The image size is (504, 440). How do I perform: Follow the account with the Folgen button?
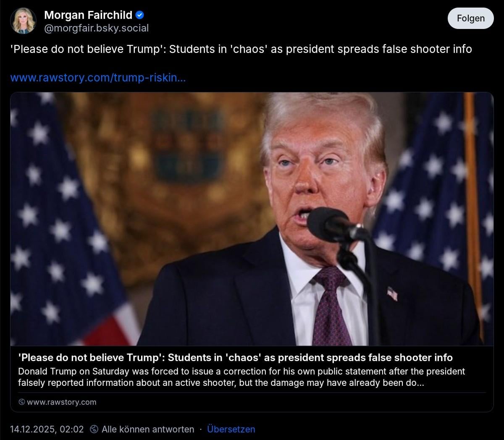click(471, 18)
